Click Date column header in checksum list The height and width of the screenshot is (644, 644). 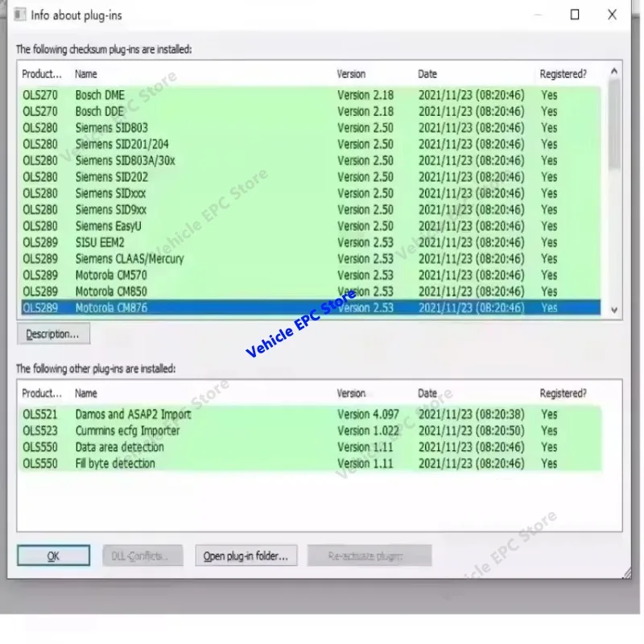pyautogui.click(x=427, y=74)
